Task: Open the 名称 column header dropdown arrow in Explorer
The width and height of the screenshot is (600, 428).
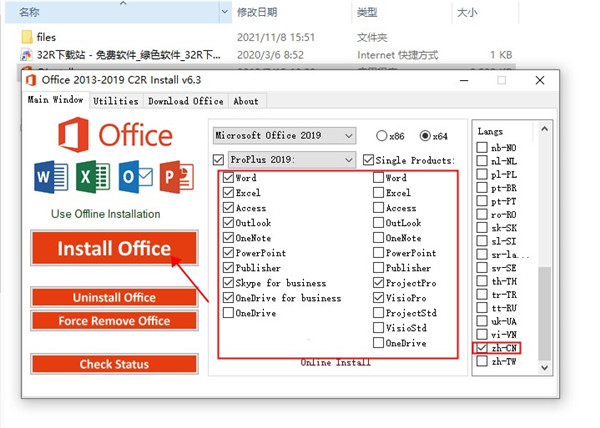Action: pos(225,12)
